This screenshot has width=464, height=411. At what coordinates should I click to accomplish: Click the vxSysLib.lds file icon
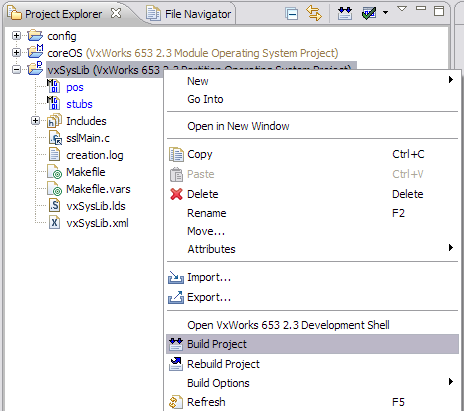[54, 205]
